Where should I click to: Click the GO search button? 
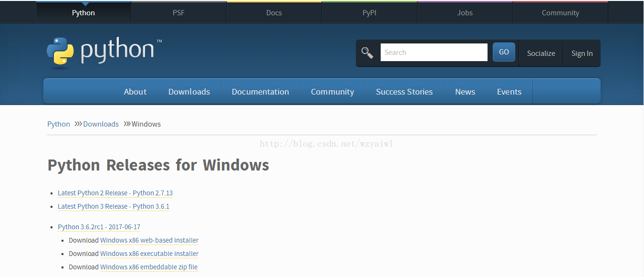point(504,52)
